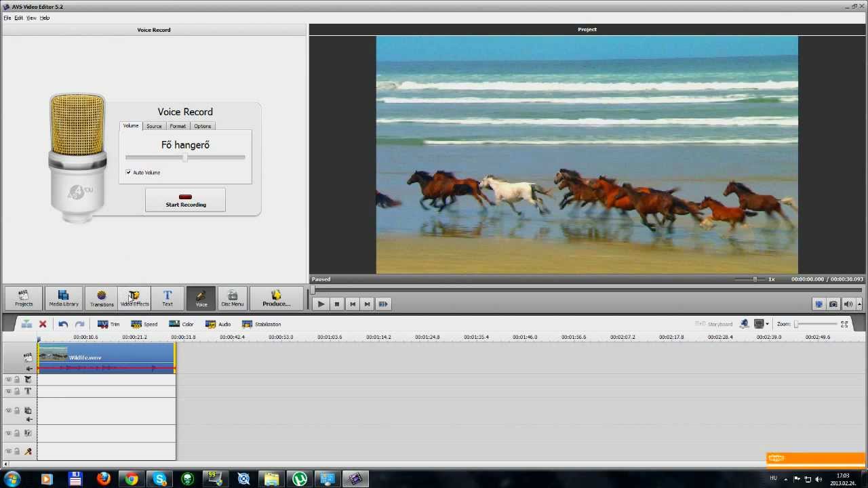Redo the last action
Viewport: 868px width, 488px height.
[79, 324]
